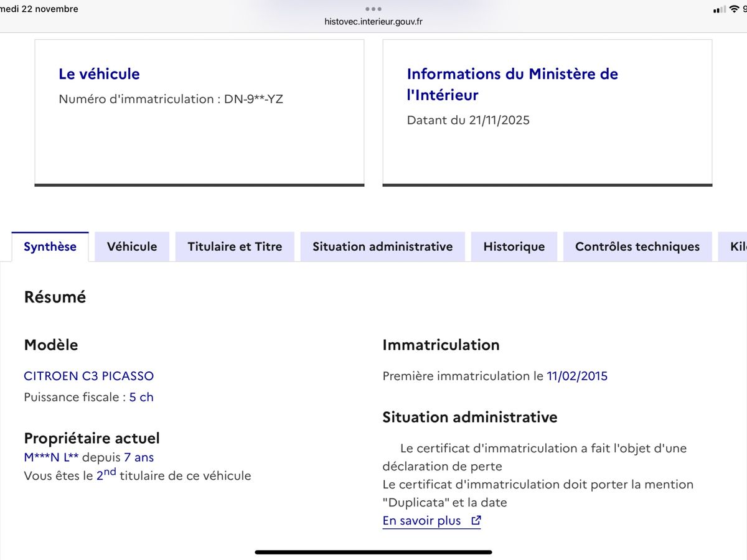This screenshot has height=560, width=747.
Task: Show the Historique tab
Action: [x=514, y=247]
